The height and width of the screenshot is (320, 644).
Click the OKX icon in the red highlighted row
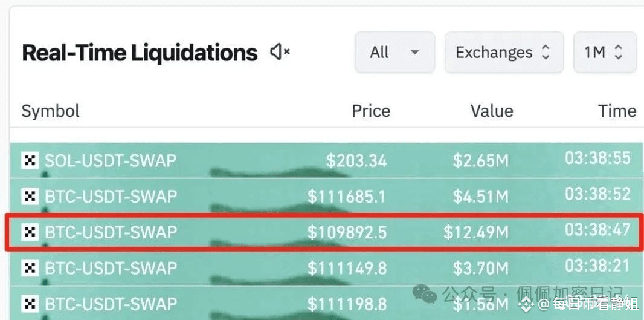[30, 232]
